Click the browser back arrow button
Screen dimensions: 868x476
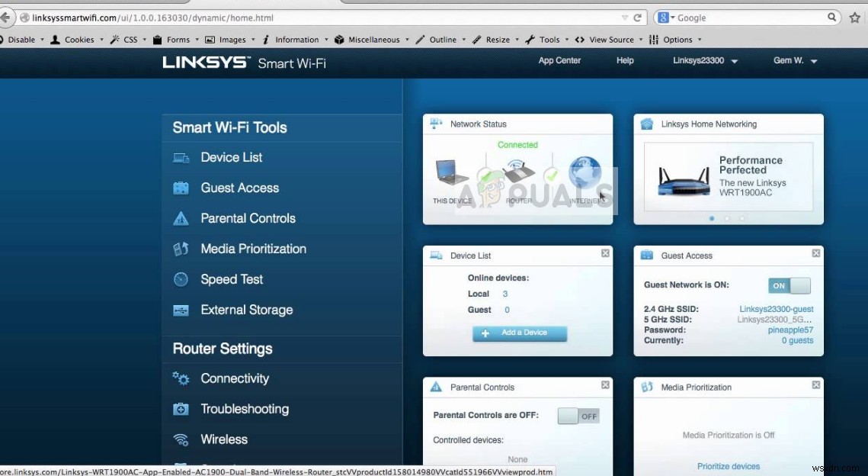coord(5,18)
